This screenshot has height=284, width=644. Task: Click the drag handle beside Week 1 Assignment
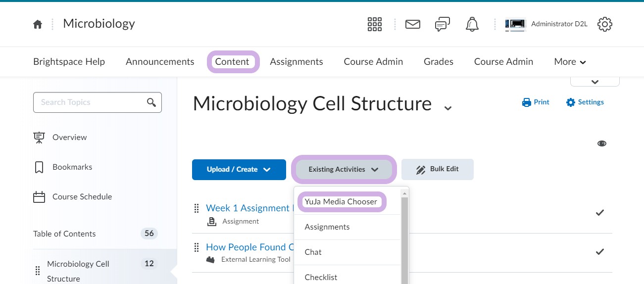tap(197, 208)
